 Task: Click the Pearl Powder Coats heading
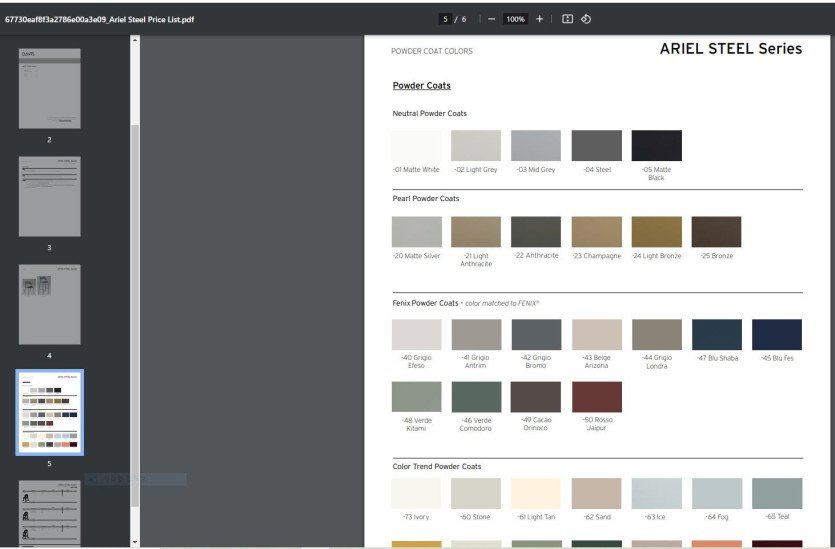425,199
